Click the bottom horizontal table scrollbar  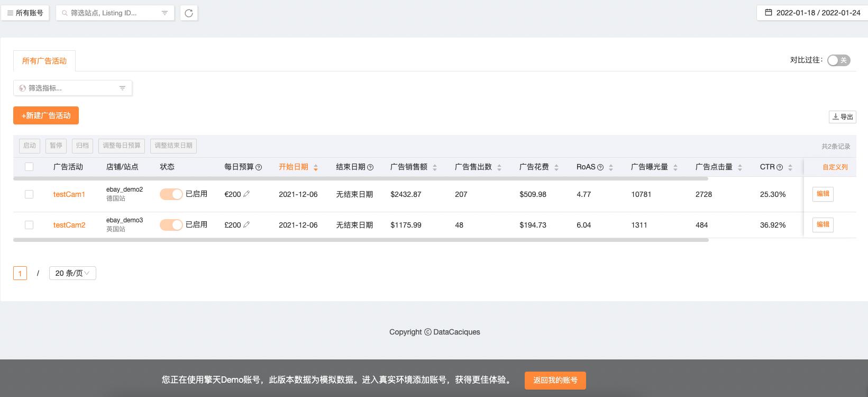[361, 240]
